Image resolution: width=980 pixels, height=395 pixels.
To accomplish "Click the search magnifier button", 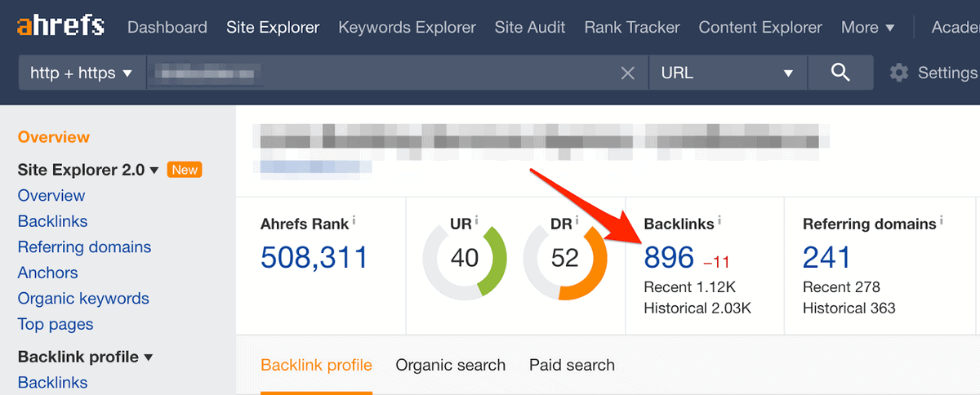I will [840, 73].
